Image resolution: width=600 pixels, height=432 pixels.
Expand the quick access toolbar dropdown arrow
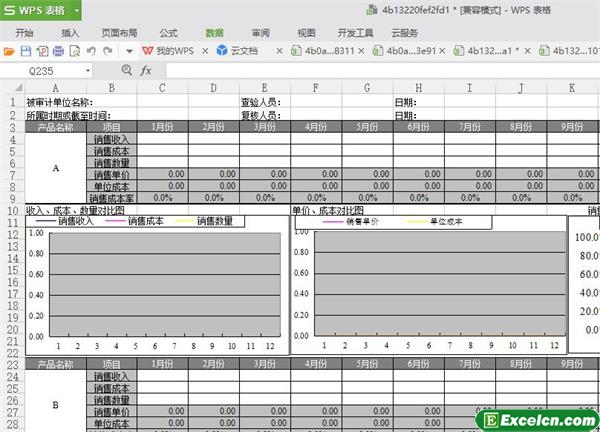(130, 50)
